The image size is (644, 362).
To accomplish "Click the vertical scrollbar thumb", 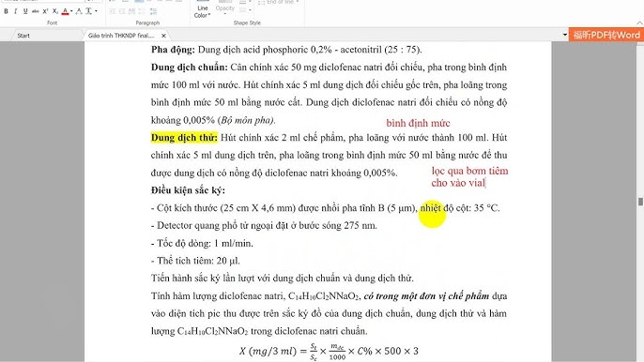I will coord(640,202).
